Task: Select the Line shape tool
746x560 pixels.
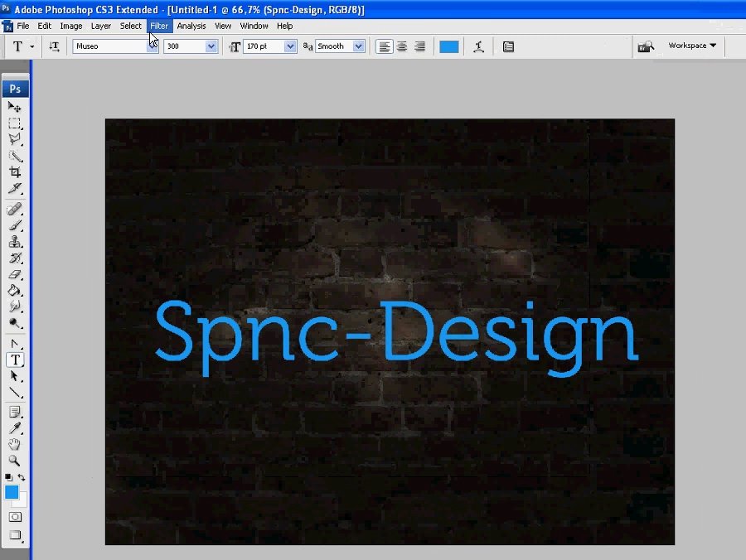Action: pyautogui.click(x=15, y=393)
